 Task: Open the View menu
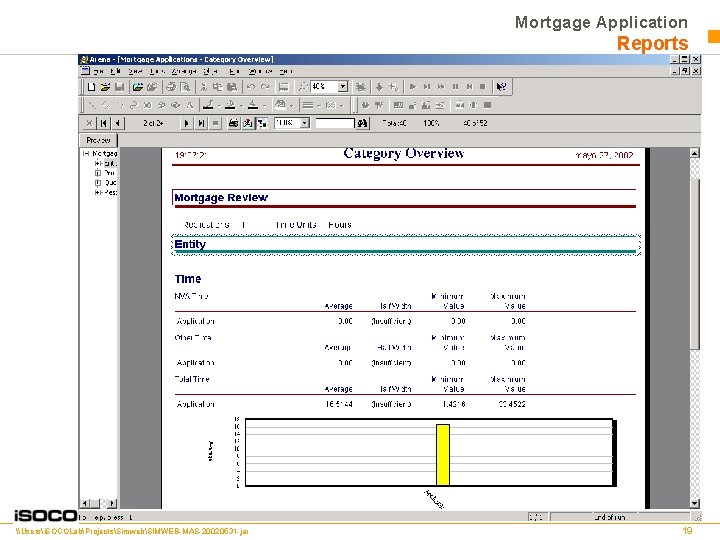click(x=135, y=72)
